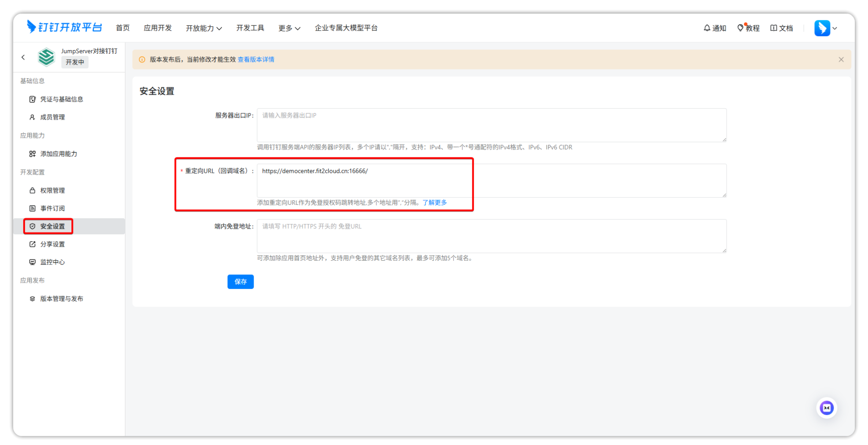Open the tutorial (教程) icon
Screen dimensions: 868x445
pos(740,28)
